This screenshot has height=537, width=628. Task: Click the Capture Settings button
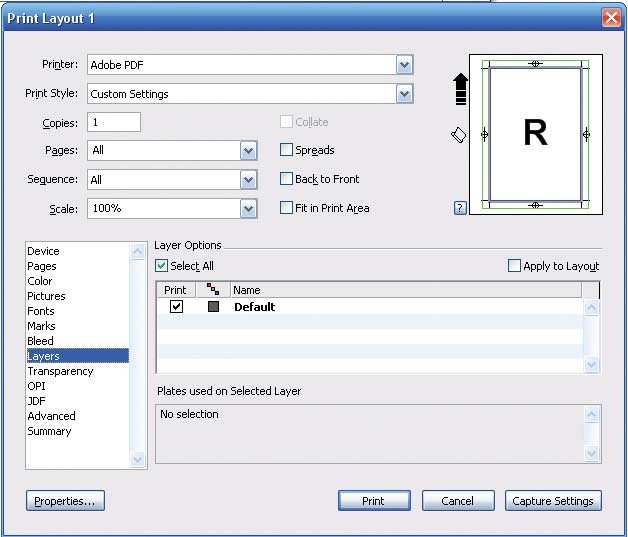tap(553, 501)
